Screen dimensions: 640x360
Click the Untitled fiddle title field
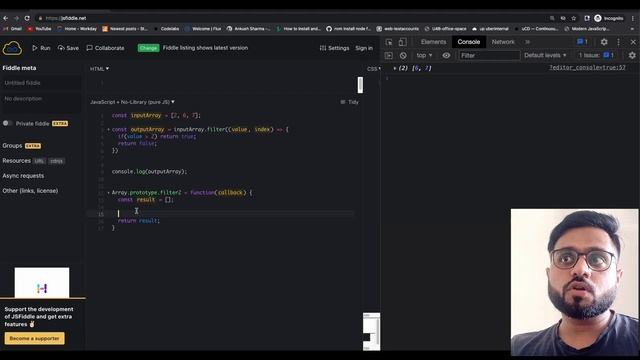(x=41, y=83)
